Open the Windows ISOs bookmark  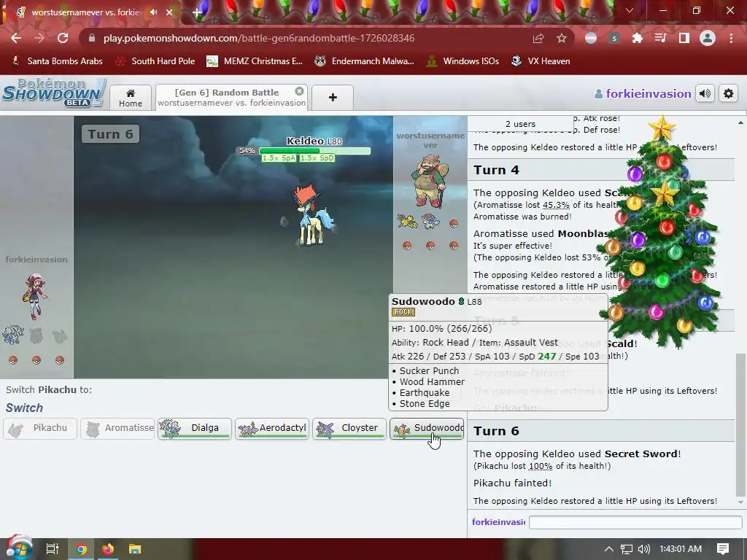[463, 61]
